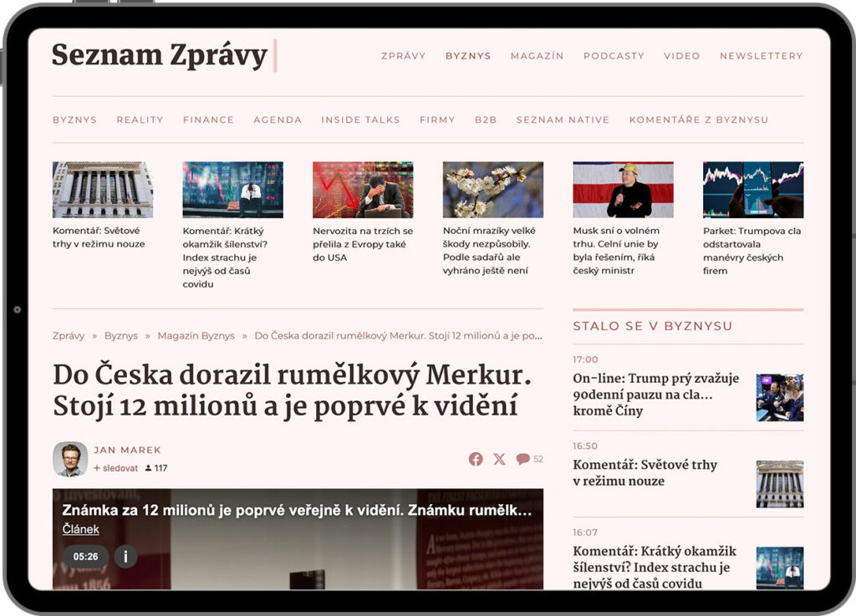Viewport: 856px width, 616px height.
Task: Click the 05:26 video duration badge
Action: (86, 557)
